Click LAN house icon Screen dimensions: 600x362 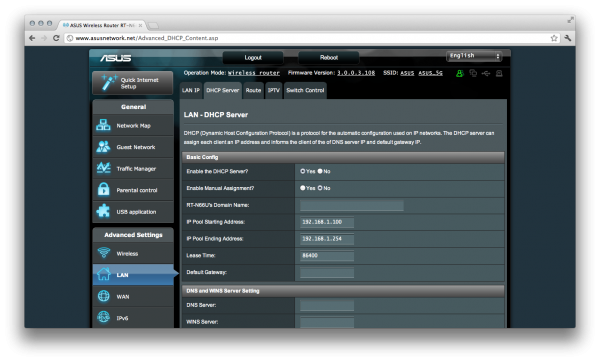click(x=103, y=274)
